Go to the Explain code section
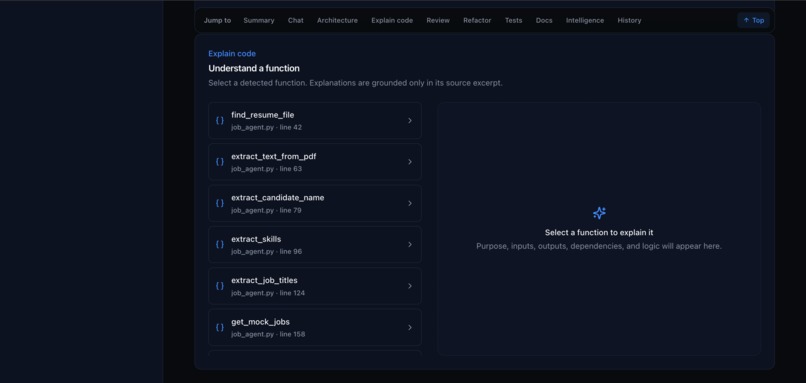Viewport: 806px width, 383px height. pos(392,21)
